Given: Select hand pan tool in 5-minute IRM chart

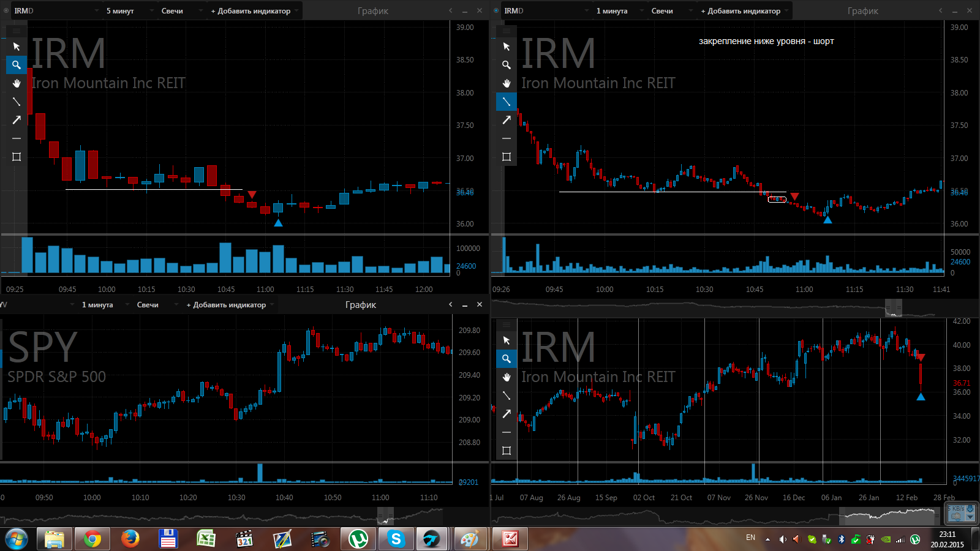Looking at the screenshot, I should click(17, 83).
